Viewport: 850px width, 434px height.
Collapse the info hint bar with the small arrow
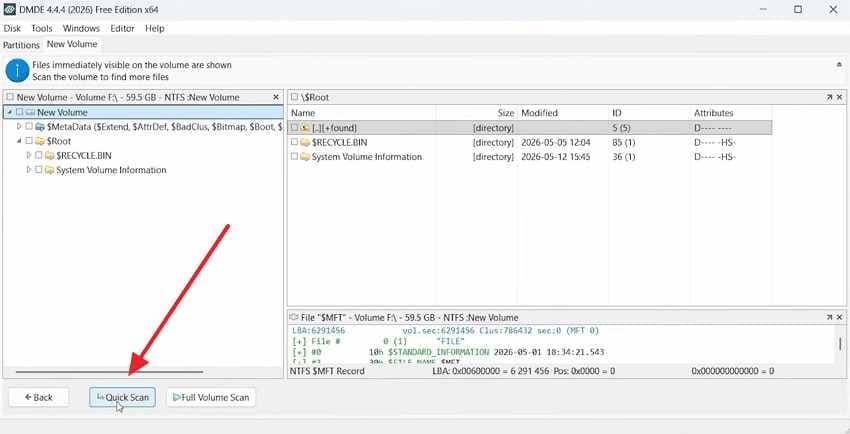coord(840,64)
